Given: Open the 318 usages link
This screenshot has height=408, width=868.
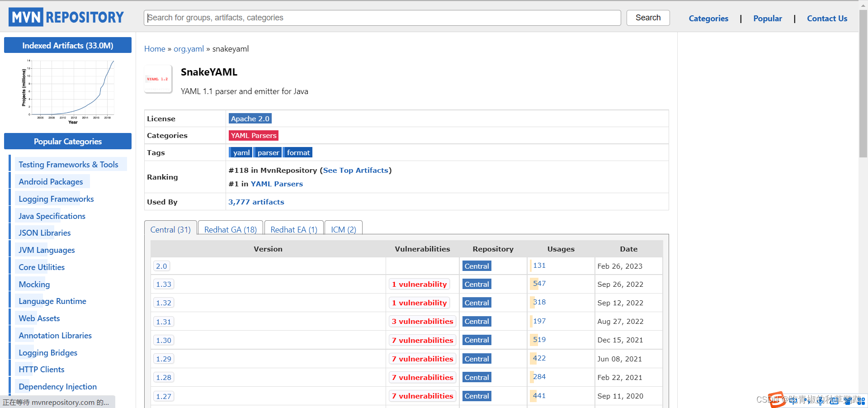Looking at the screenshot, I should tap(539, 302).
